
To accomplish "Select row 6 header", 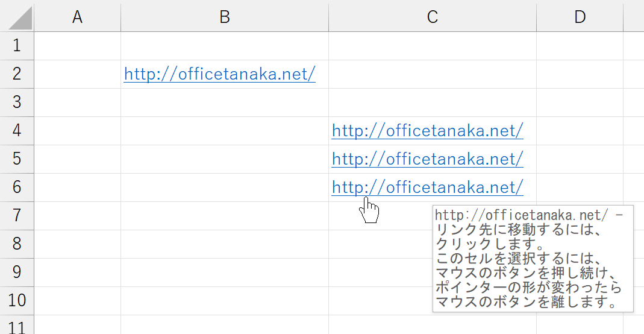I will click(x=17, y=187).
